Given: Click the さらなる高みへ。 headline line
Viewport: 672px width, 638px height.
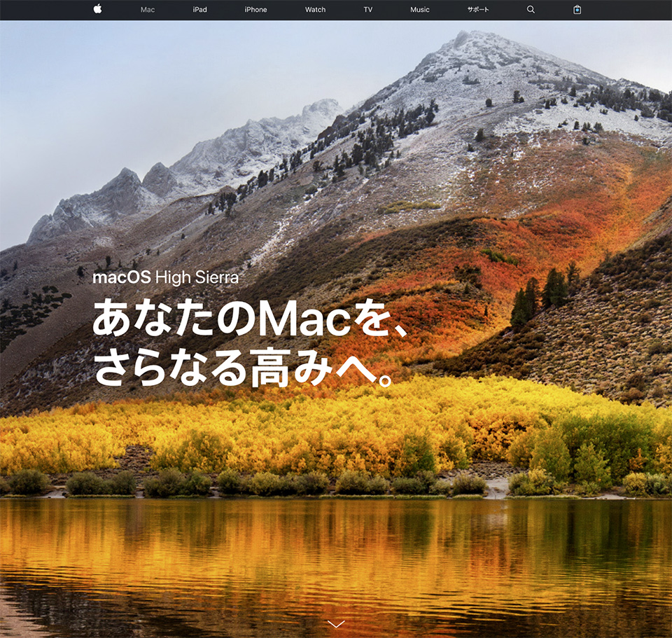Looking at the screenshot, I should pyautogui.click(x=243, y=367).
